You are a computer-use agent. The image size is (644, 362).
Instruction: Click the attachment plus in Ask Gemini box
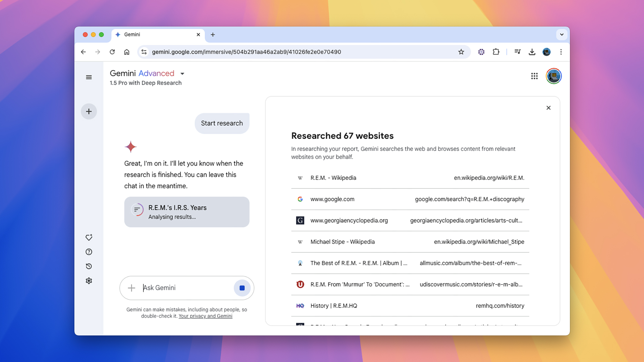131,288
